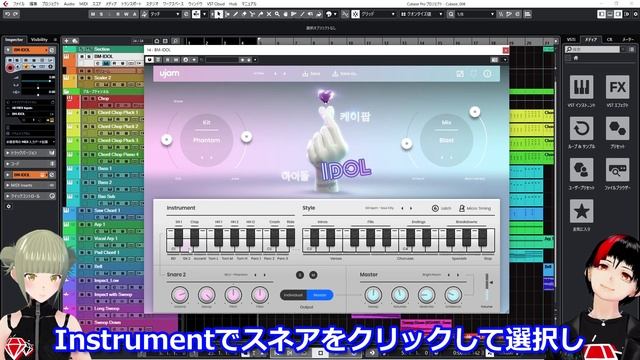This screenshot has width=640, height=360.
Task: Click the home icon in media rack
Action: tap(576, 58)
